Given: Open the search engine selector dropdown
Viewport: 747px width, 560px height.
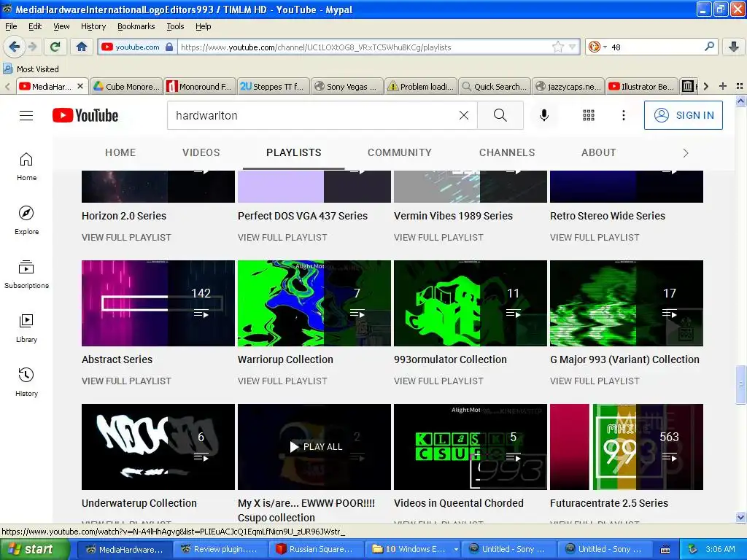Looking at the screenshot, I should pos(598,47).
